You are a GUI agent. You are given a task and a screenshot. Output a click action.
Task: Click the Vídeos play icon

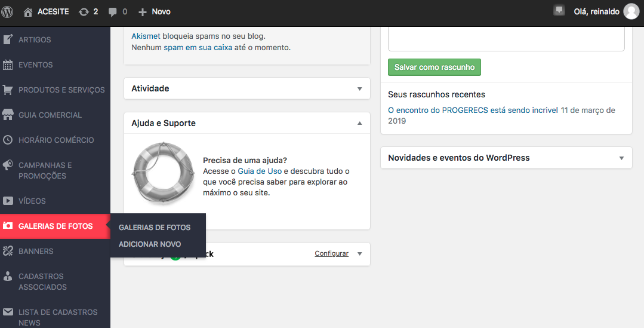coord(7,201)
